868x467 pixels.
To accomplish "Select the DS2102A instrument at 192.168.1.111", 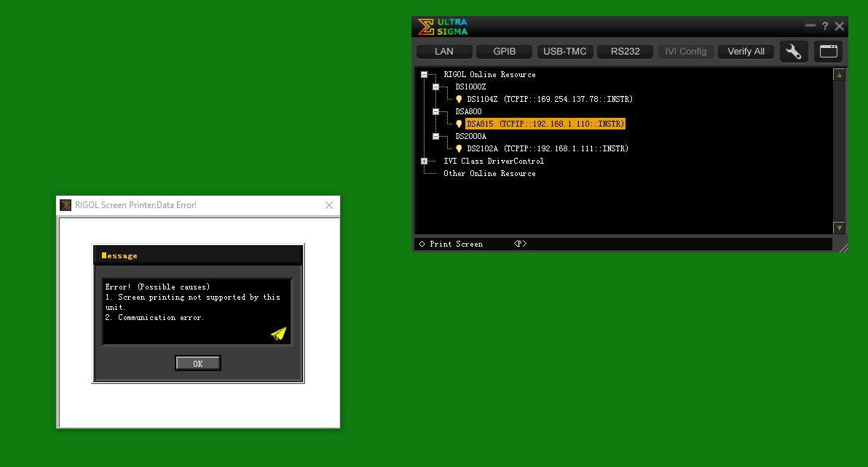I will point(548,148).
